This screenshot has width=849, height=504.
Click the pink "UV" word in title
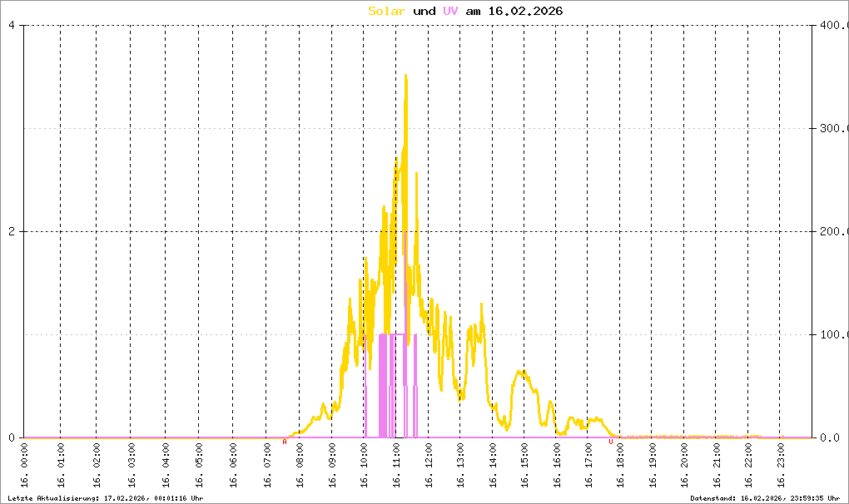click(x=449, y=11)
